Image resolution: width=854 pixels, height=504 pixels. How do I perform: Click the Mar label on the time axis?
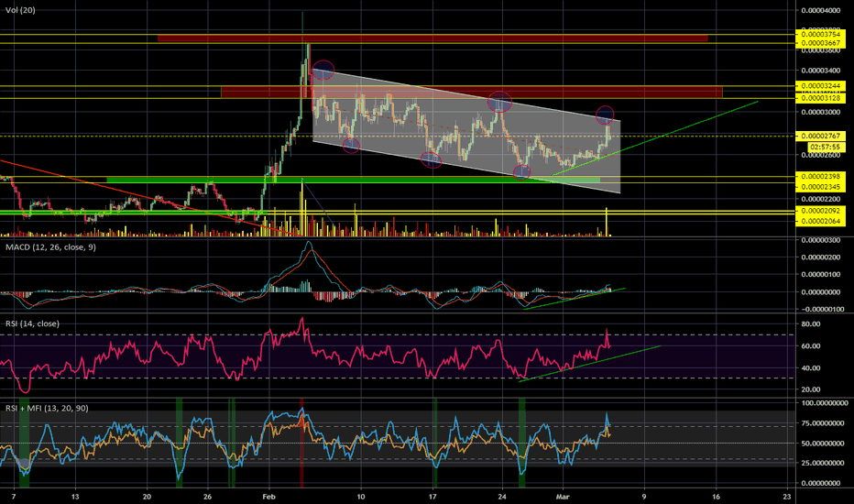[563, 497]
